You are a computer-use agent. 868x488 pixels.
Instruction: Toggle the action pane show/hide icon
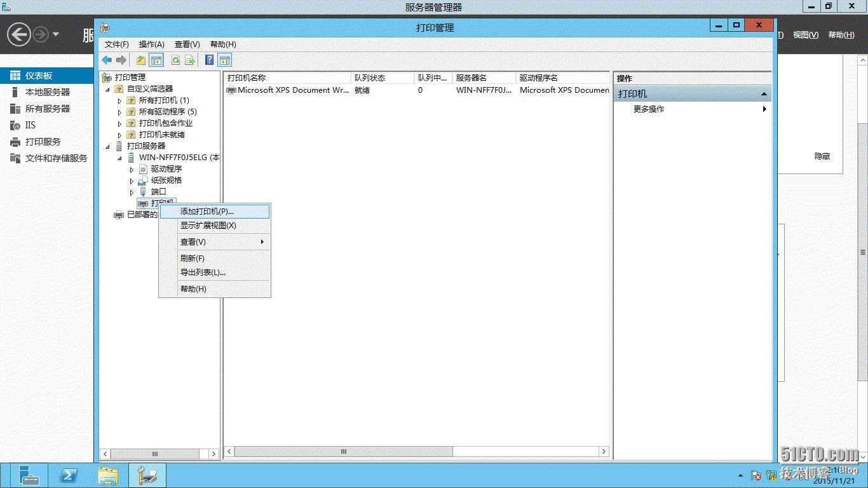pos(224,60)
